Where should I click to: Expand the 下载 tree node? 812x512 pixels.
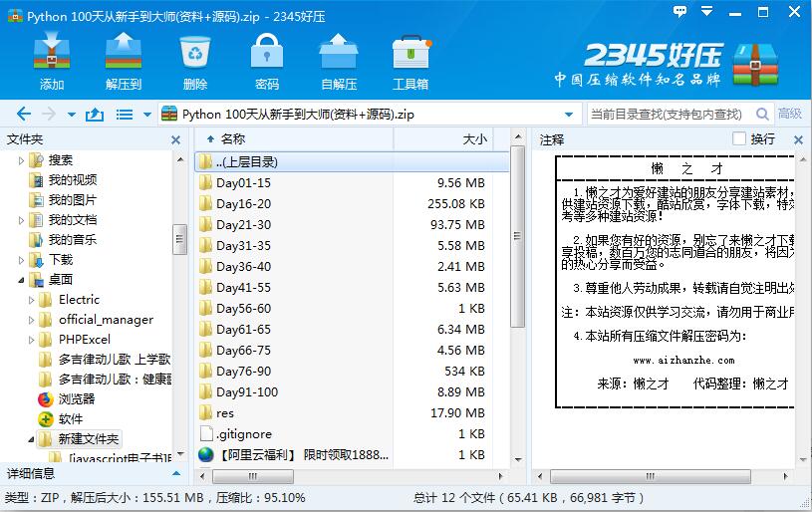point(21,260)
